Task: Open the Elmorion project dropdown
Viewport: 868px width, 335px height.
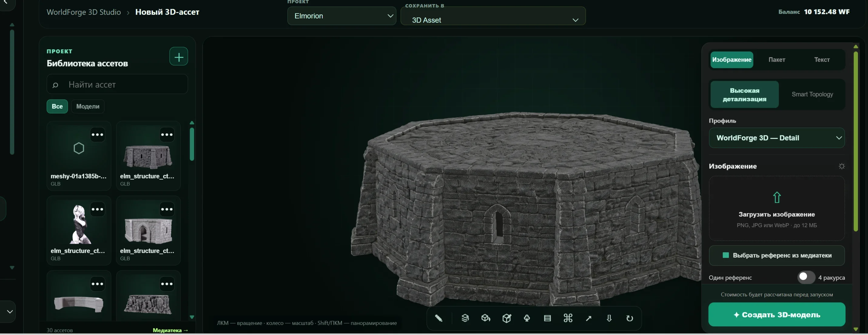Action: [342, 16]
